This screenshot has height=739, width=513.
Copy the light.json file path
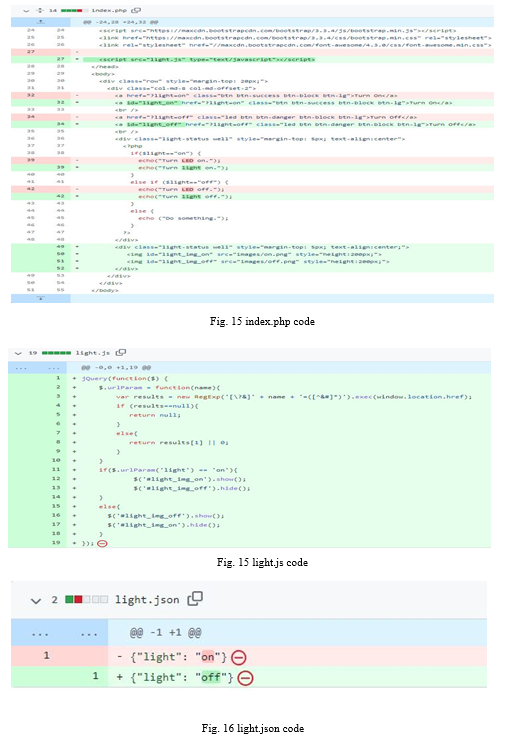195,599
